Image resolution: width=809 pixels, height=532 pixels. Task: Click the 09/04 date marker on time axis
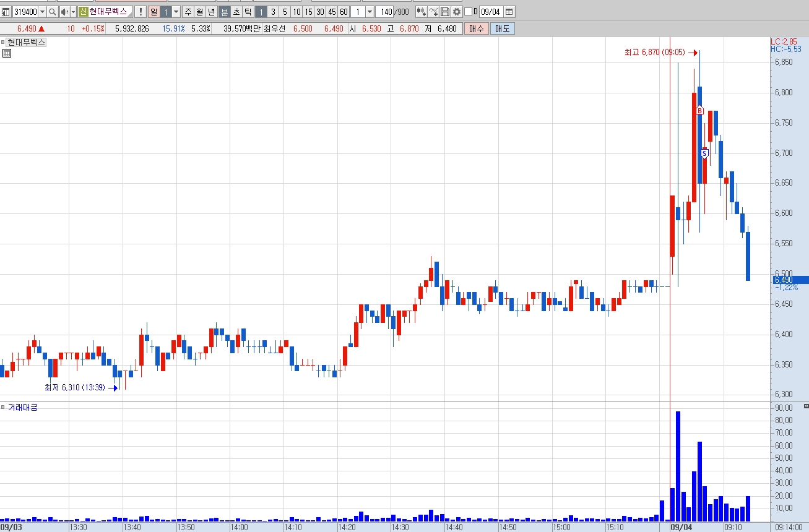[x=681, y=528]
